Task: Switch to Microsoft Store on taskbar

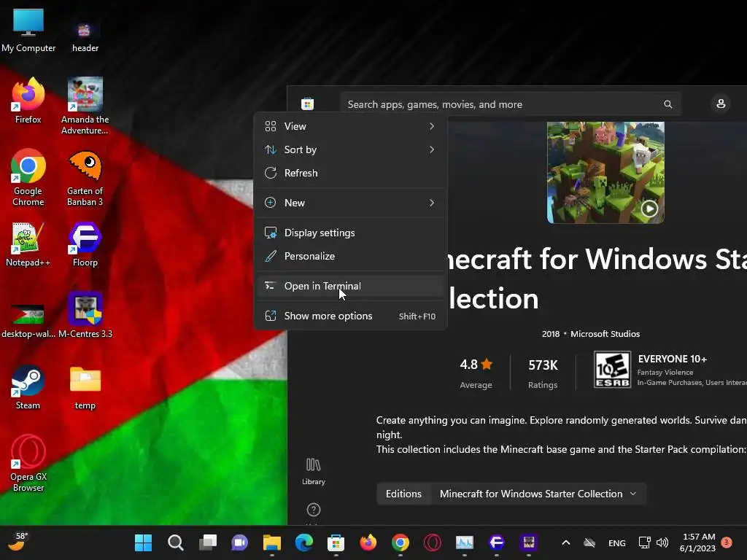Action: click(336, 542)
